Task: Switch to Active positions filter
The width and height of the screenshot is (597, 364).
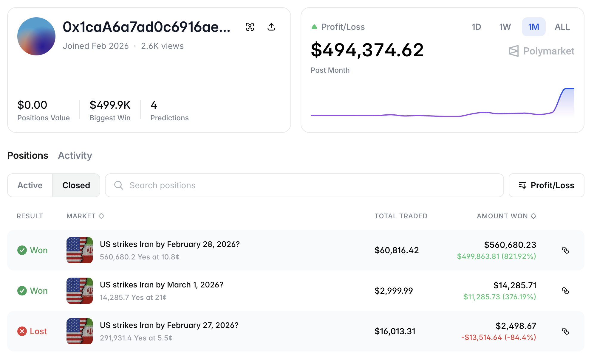Action: (30, 185)
